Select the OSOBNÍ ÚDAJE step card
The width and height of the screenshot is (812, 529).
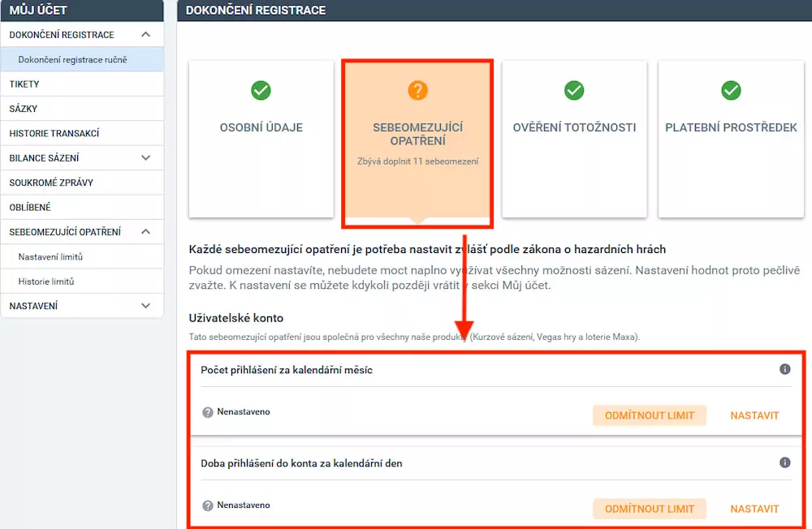(261, 138)
